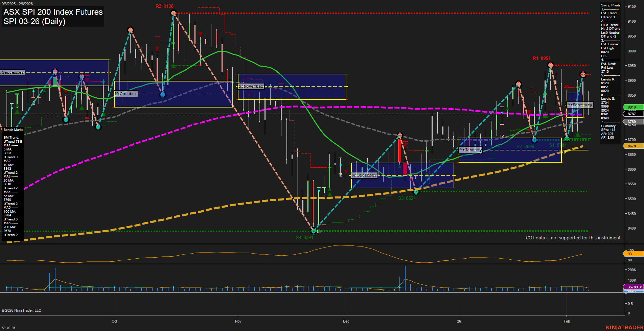This screenshot has width=644, height=331.
Task: Select the teal pivot dot near S3: 8524
Action: click(x=416, y=192)
